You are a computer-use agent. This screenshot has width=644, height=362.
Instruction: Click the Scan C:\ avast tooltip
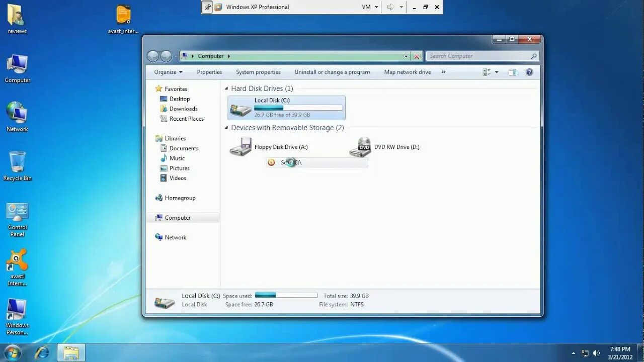(317, 162)
